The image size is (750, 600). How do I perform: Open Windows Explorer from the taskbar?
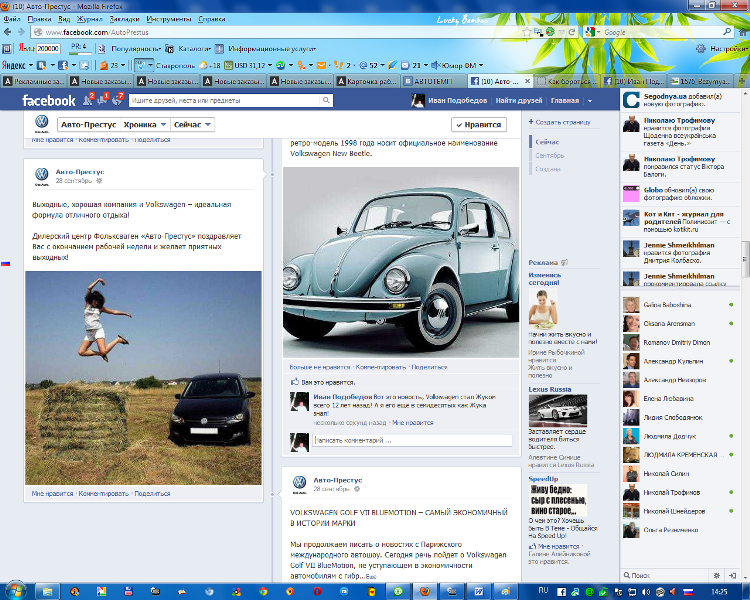point(47,591)
